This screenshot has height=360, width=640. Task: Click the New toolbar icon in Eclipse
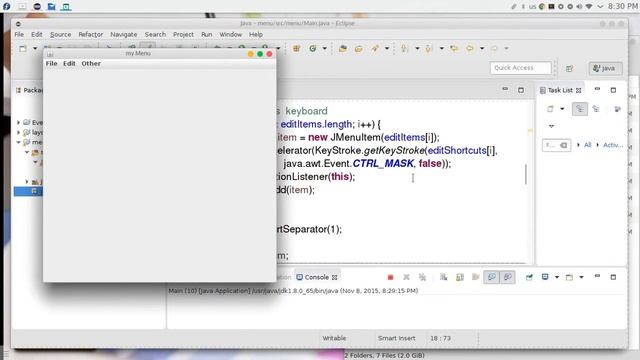[x=23, y=49]
